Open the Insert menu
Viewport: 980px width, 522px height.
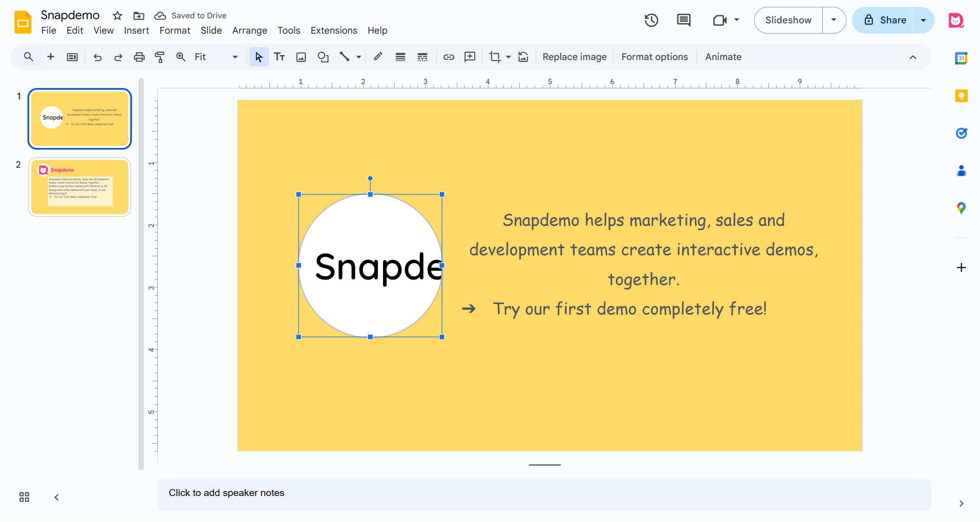tap(136, 30)
